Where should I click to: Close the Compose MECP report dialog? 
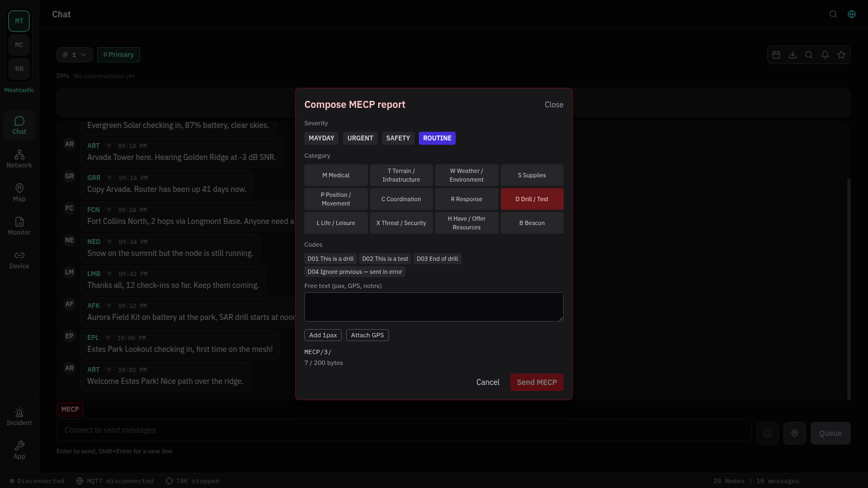pos(554,105)
